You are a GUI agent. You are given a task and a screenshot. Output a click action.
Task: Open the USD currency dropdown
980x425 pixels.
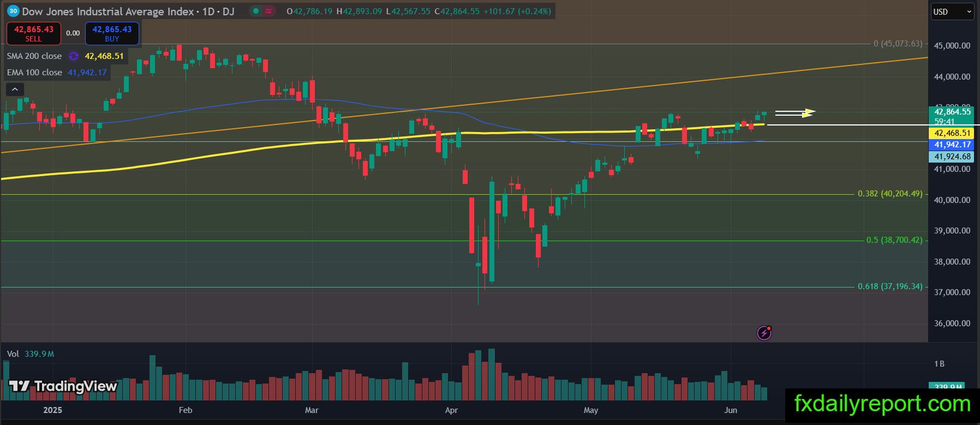(x=952, y=11)
